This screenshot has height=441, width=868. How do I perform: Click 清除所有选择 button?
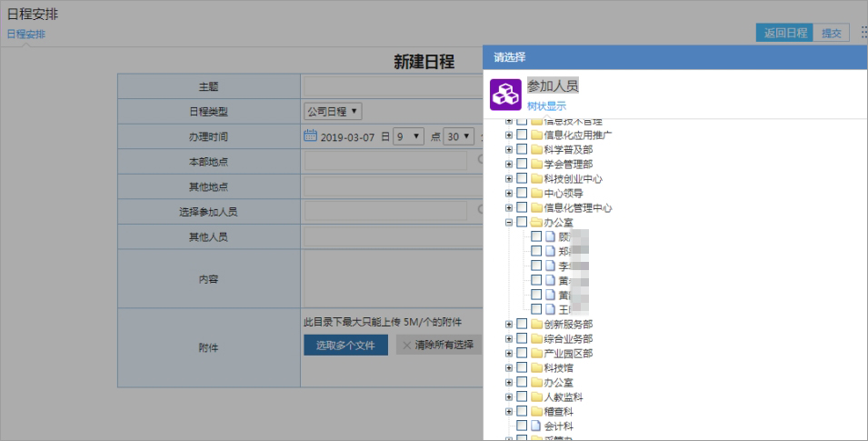tap(438, 346)
